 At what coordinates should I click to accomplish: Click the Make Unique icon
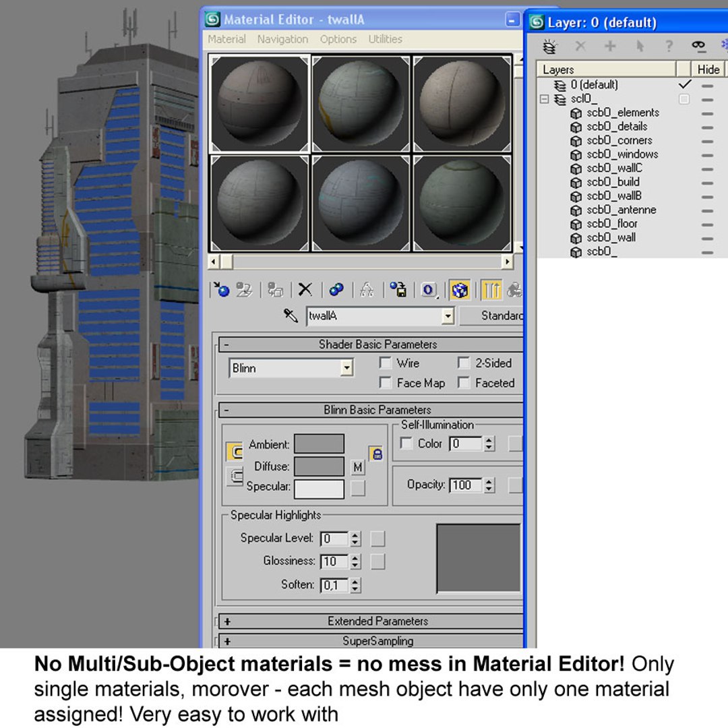coord(367,290)
